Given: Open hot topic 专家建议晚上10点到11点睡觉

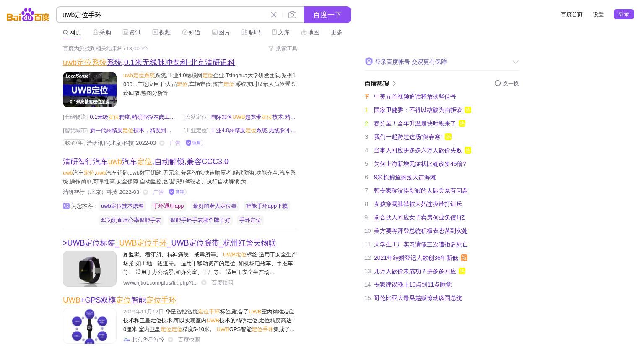Looking at the screenshot, I should 413,285.
